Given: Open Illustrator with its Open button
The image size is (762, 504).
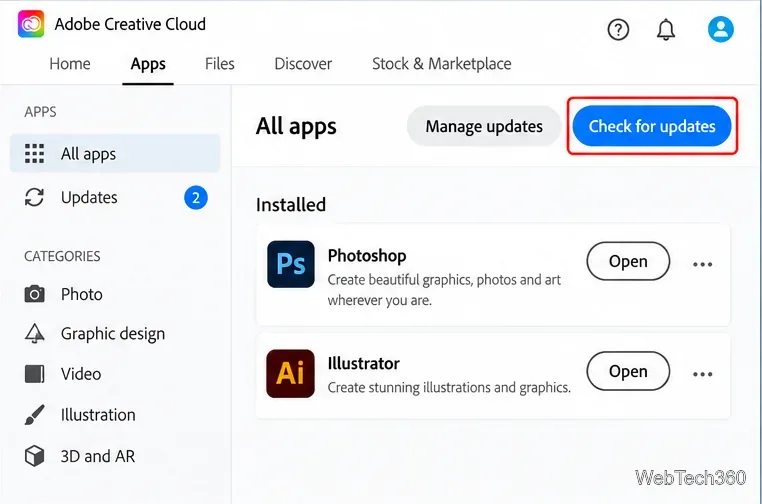Looking at the screenshot, I should [628, 371].
